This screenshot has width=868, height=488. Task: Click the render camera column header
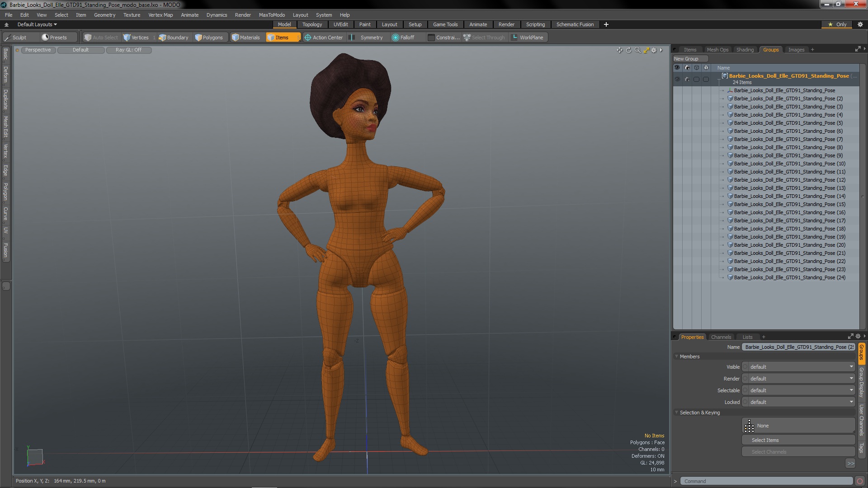(x=687, y=68)
